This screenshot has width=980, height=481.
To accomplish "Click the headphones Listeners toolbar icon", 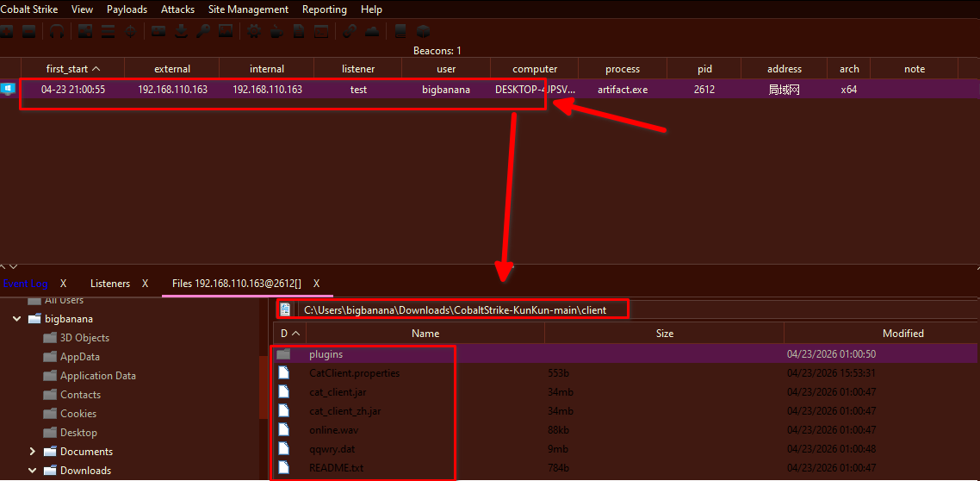I will [56, 32].
